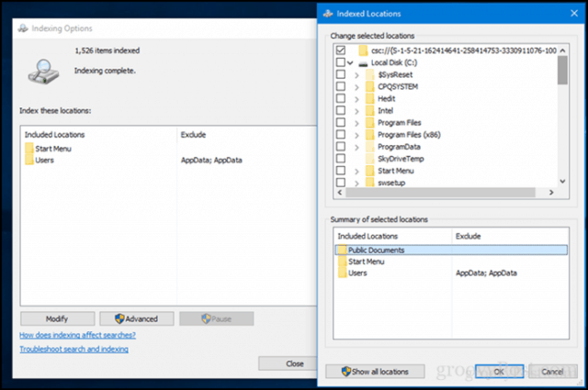Screen dimensions: 588x390
Task: Click the tree scroll up arrow
Action: click(x=562, y=50)
